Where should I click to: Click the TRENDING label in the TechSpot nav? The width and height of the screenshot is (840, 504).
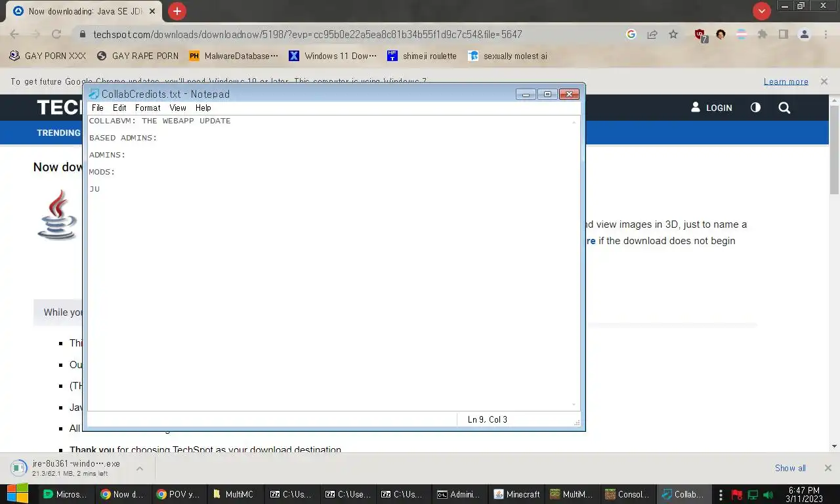click(58, 133)
